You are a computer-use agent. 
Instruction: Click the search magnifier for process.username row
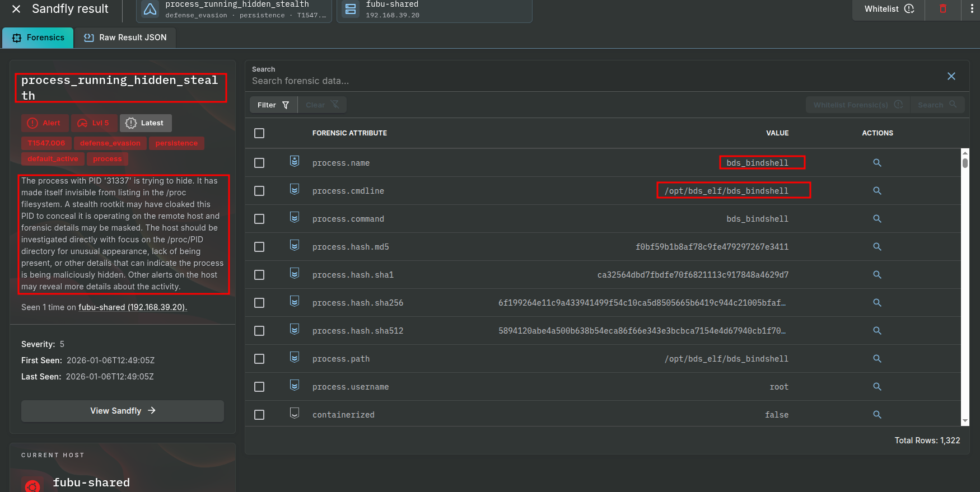tap(877, 387)
